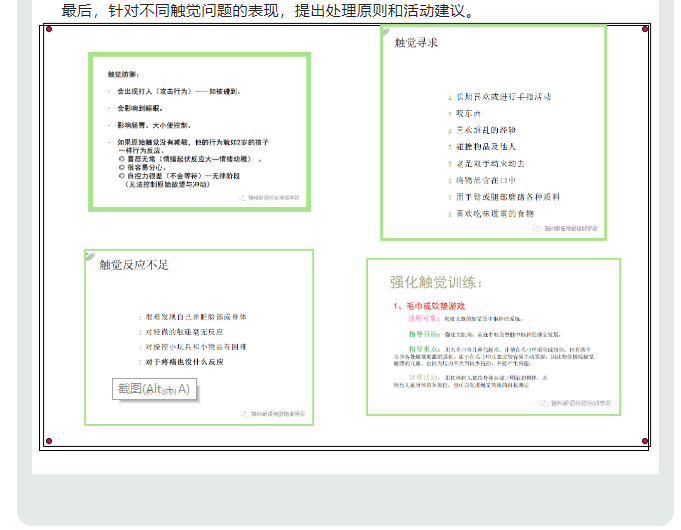Click the top-right red corner handle
Image resolution: width=681 pixels, height=530 pixels.
(644, 30)
